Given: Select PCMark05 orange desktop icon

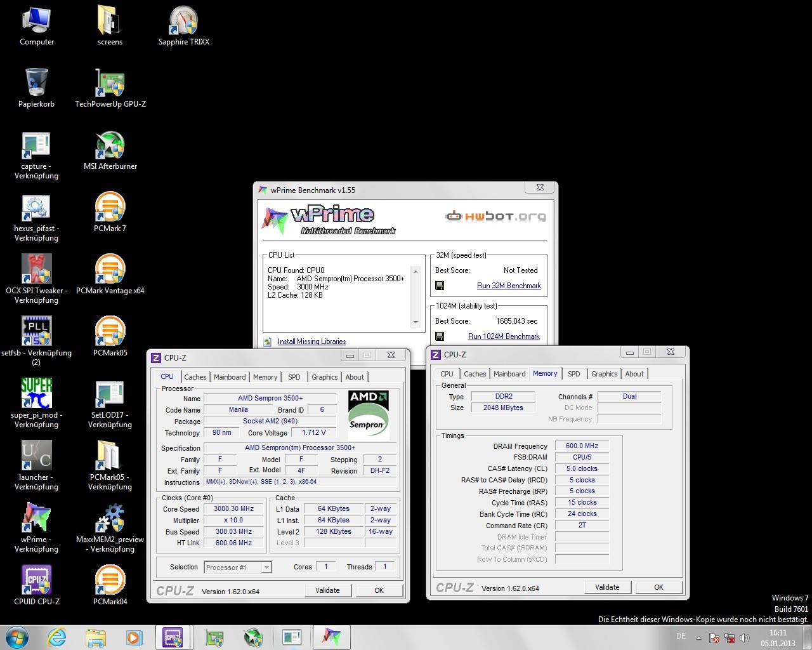Looking at the screenshot, I should click(x=110, y=337).
